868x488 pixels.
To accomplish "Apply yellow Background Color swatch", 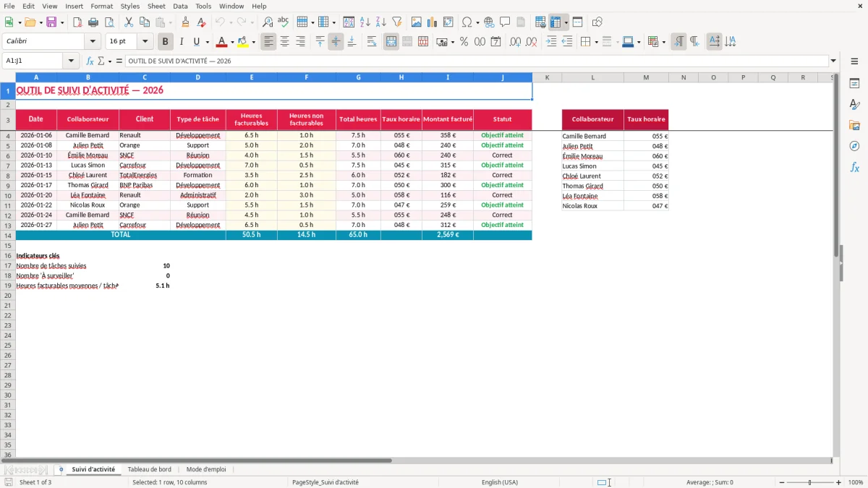I will click(x=243, y=42).
